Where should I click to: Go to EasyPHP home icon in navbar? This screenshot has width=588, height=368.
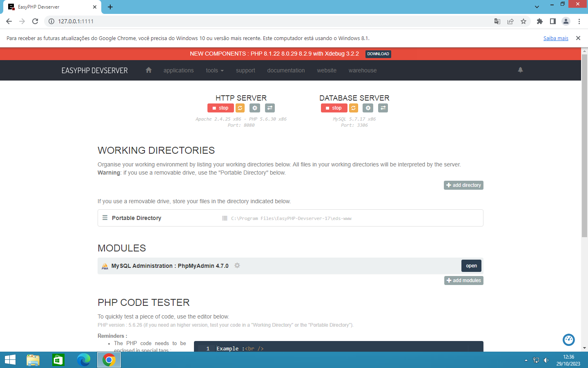pos(149,70)
